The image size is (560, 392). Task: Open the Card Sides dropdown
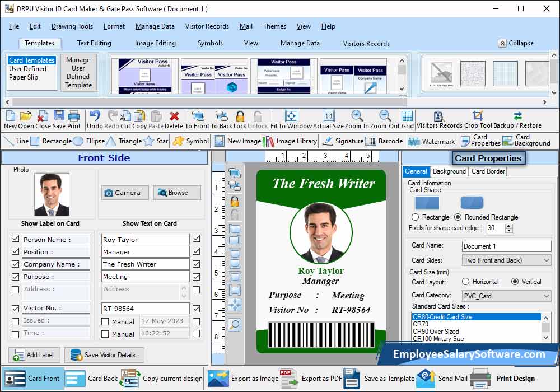506,260
